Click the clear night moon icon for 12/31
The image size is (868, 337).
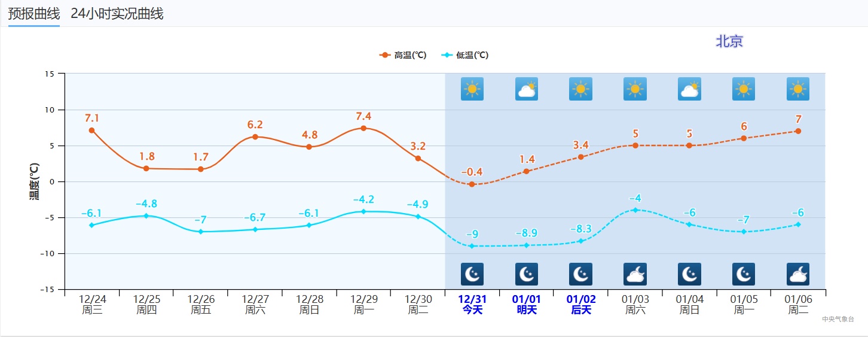coord(472,274)
